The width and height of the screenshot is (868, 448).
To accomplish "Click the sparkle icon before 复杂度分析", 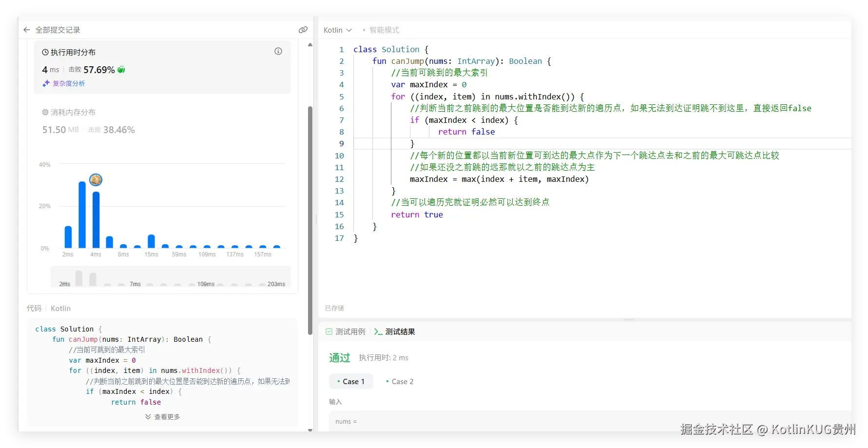I will coord(45,83).
